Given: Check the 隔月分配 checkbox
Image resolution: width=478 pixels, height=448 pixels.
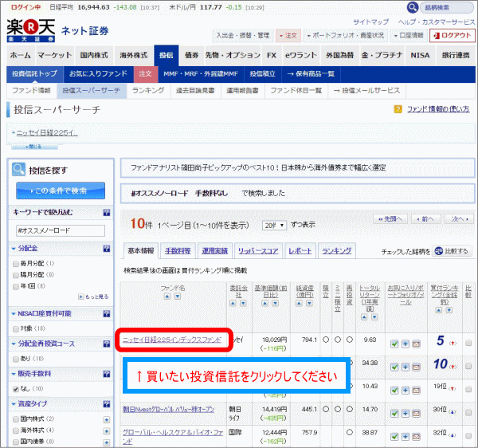Looking at the screenshot, I should tap(16, 275).
